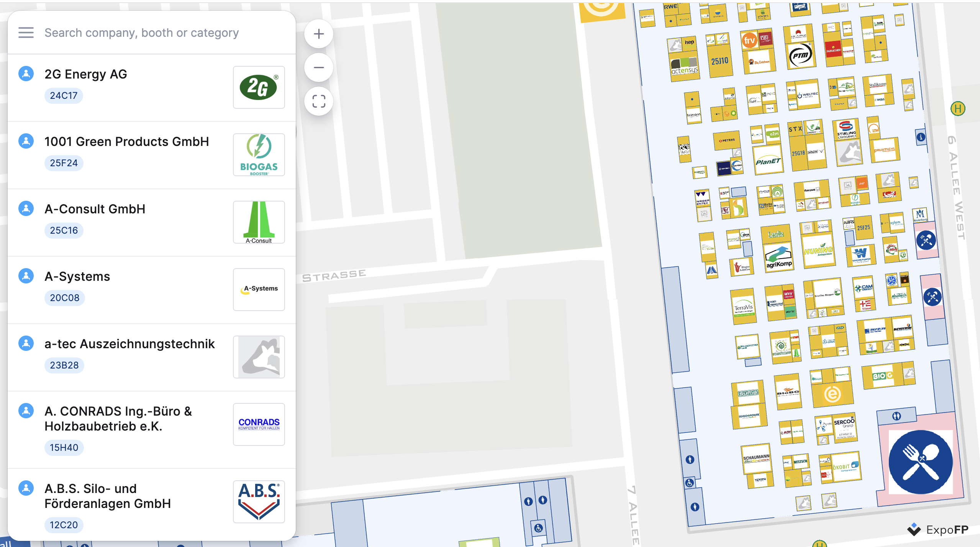Viewport: 980px width, 547px height.
Task: Click the fullscreen fit icon
Action: (318, 102)
